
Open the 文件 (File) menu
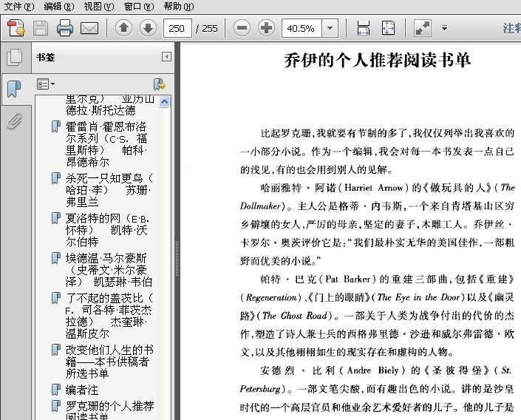[x=18, y=7]
